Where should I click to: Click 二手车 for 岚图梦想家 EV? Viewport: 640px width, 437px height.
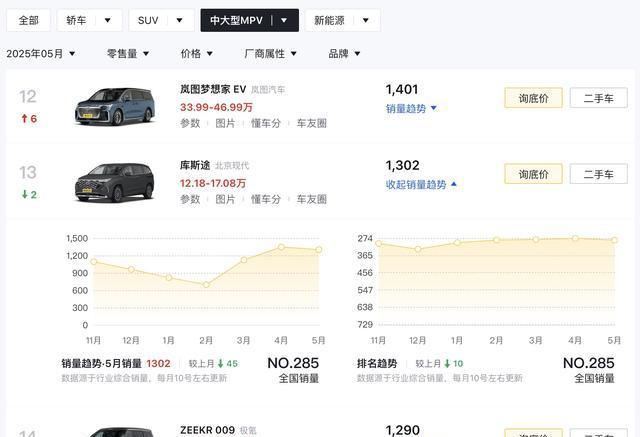pos(598,98)
